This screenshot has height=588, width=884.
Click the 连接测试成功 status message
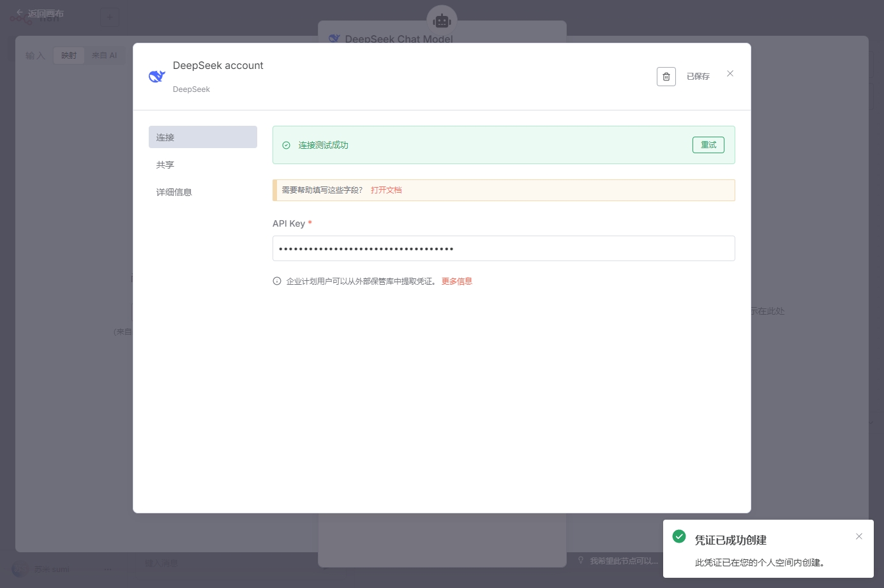point(324,146)
